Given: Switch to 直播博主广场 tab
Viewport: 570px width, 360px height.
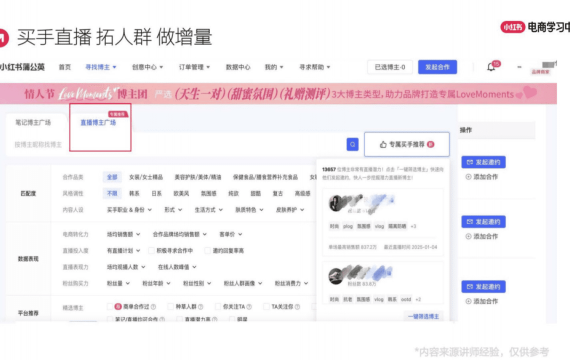Looking at the screenshot, I should pyautogui.click(x=98, y=123).
